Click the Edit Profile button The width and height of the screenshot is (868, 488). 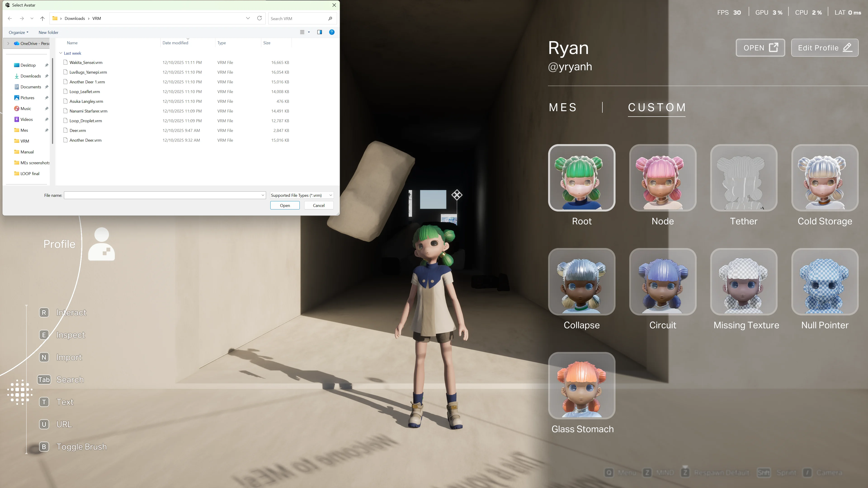coord(825,48)
